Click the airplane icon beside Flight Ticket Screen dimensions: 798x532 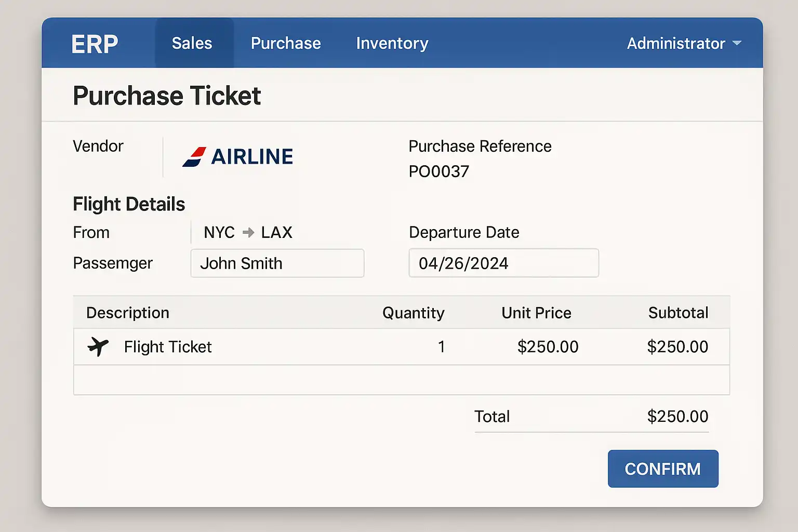coord(98,347)
